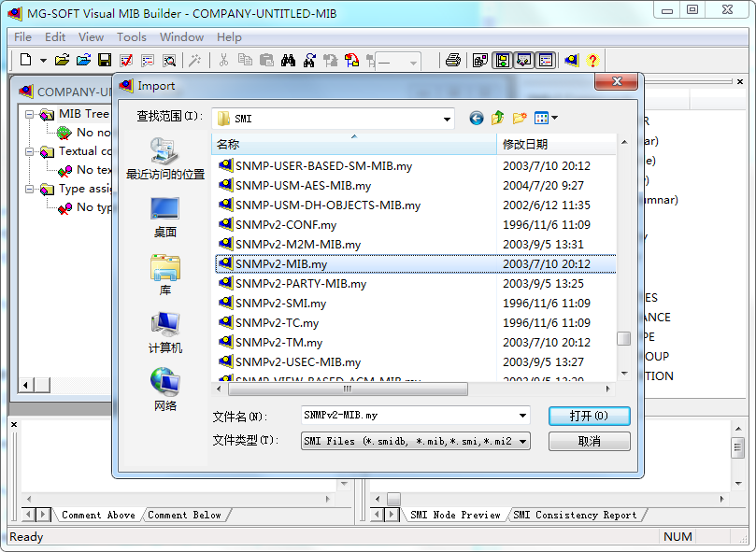756x552 pixels.
Task: Click the Save toolbar icon
Action: point(103,60)
